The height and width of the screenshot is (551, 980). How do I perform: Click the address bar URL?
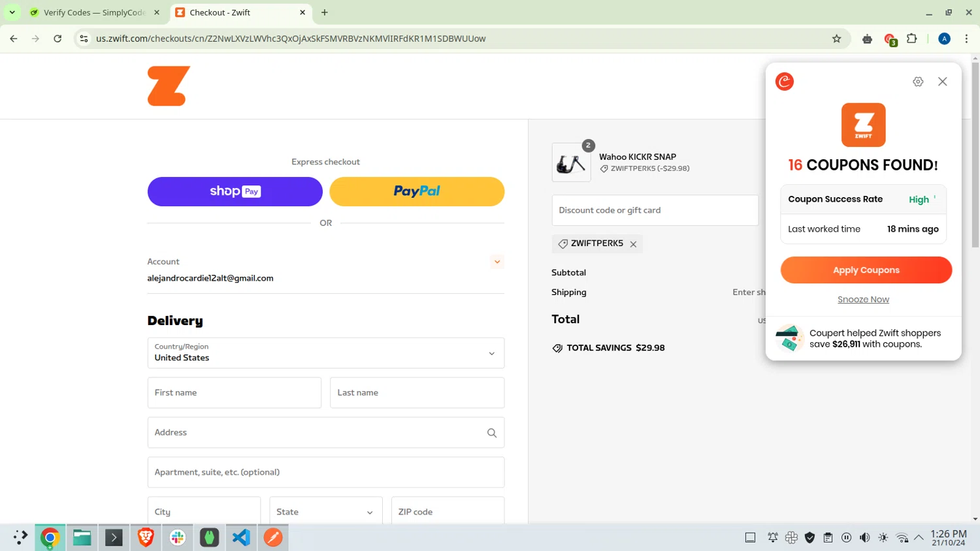291,39
